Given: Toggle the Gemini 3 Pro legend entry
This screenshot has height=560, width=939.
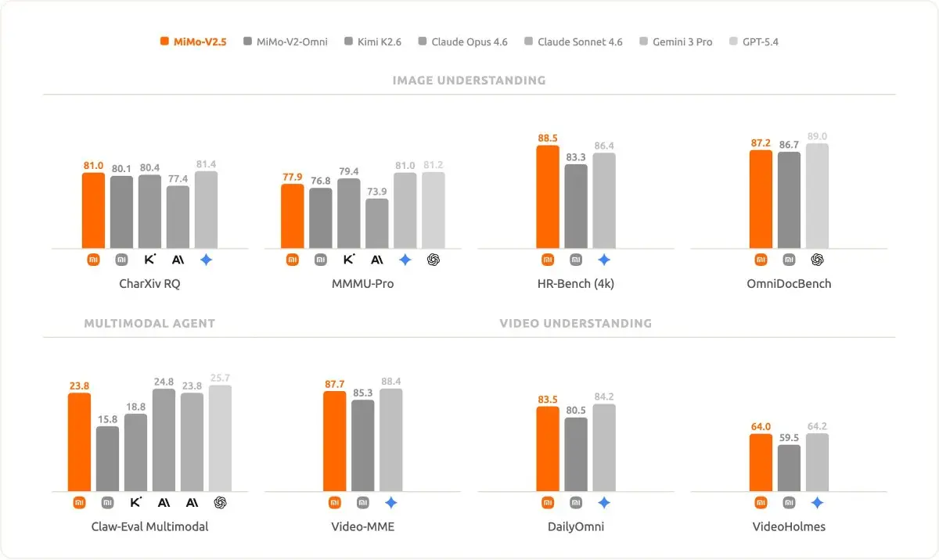Looking at the screenshot, I should point(675,41).
